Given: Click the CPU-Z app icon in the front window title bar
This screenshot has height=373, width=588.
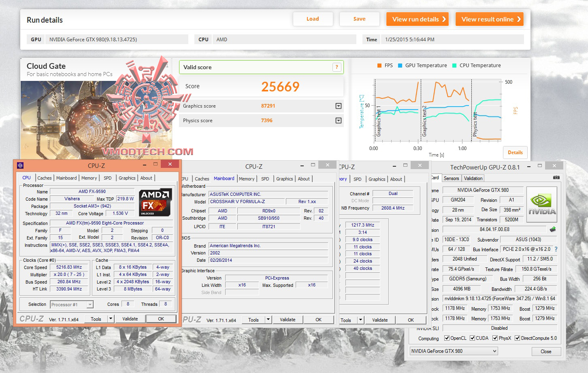Looking at the screenshot, I should [x=20, y=165].
